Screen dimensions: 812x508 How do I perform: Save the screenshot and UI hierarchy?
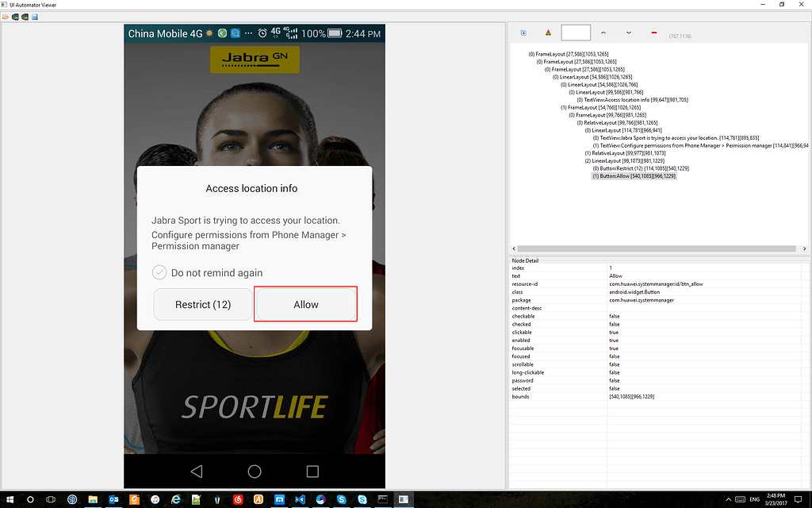click(33, 16)
